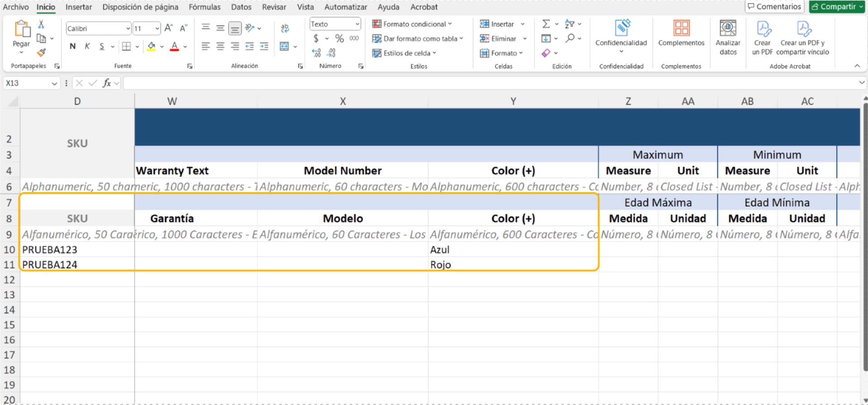This screenshot has width=868, height=405.
Task: Click Eliminar cells button
Action: pos(498,38)
